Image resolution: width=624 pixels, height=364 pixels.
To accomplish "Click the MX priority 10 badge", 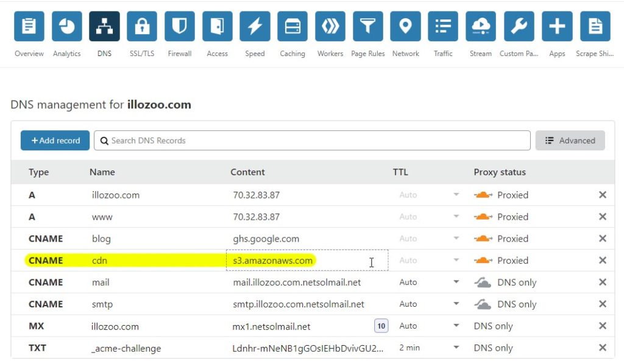I will (381, 326).
